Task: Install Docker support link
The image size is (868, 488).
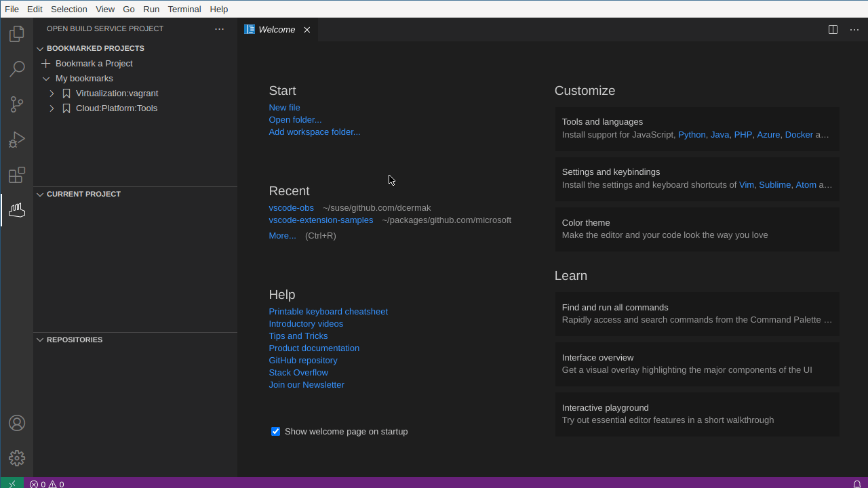Action: (x=799, y=135)
